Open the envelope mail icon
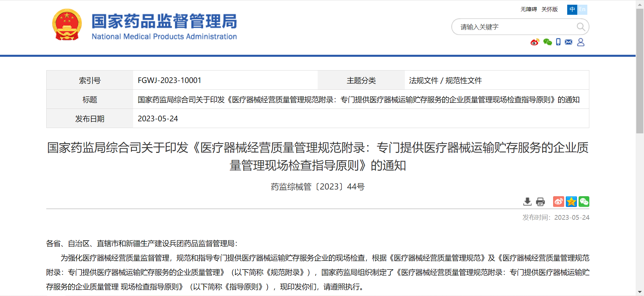This screenshot has width=644, height=296. coord(569,42)
